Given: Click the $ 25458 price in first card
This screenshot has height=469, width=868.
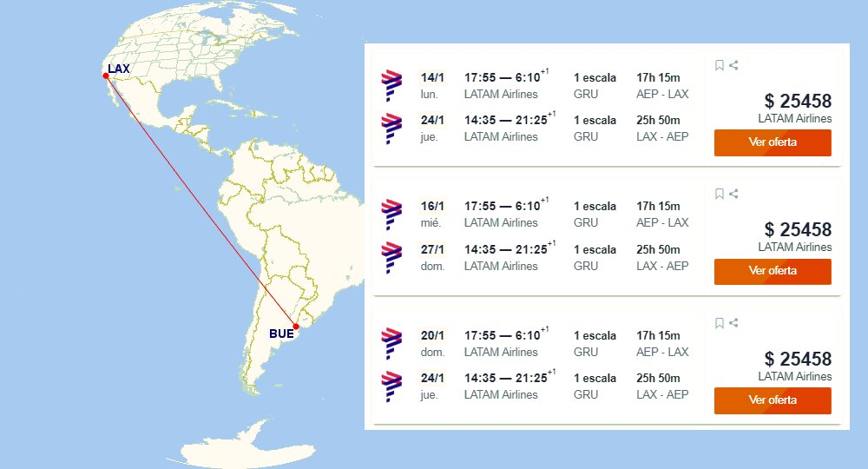Looking at the screenshot, I should click(x=798, y=101).
